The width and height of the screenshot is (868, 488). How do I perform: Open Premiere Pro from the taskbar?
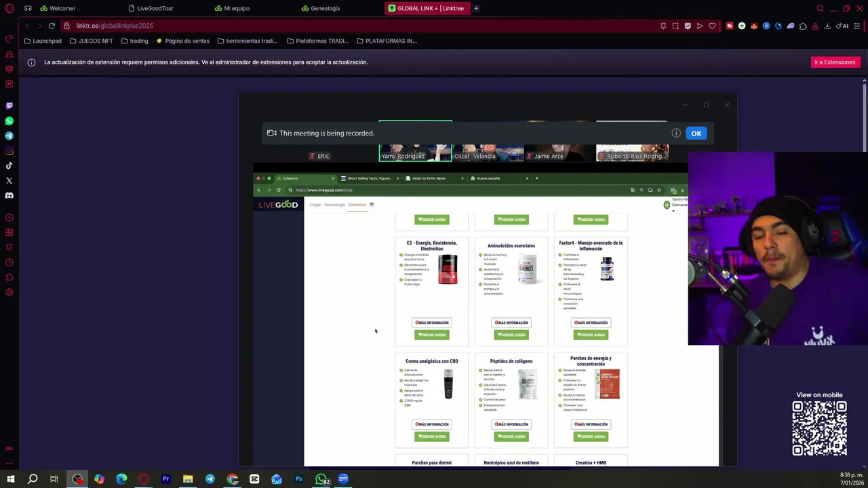point(165,479)
